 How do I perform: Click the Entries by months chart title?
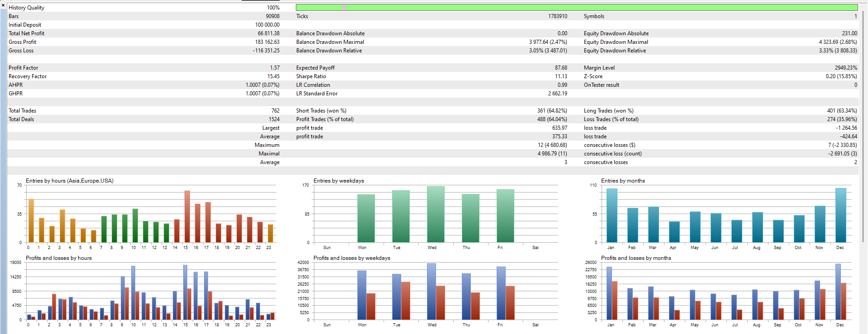(623, 181)
